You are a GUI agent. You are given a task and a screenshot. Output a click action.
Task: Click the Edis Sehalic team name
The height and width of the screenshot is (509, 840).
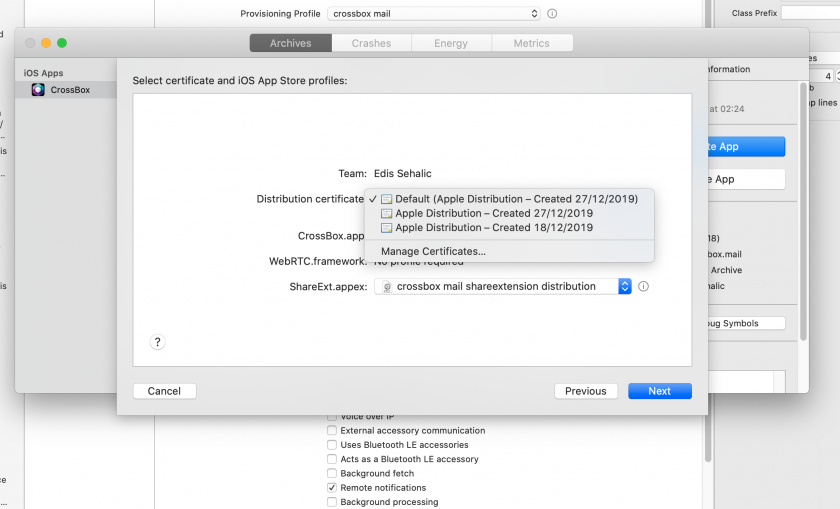point(402,174)
